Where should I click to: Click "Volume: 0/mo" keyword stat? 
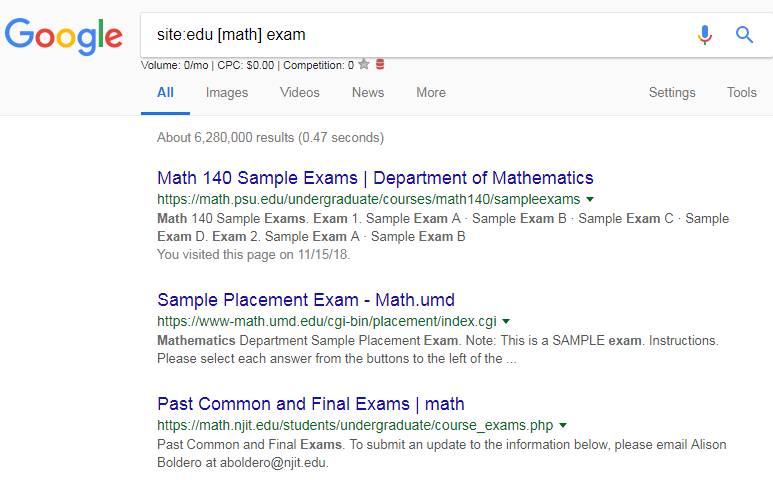coord(175,65)
